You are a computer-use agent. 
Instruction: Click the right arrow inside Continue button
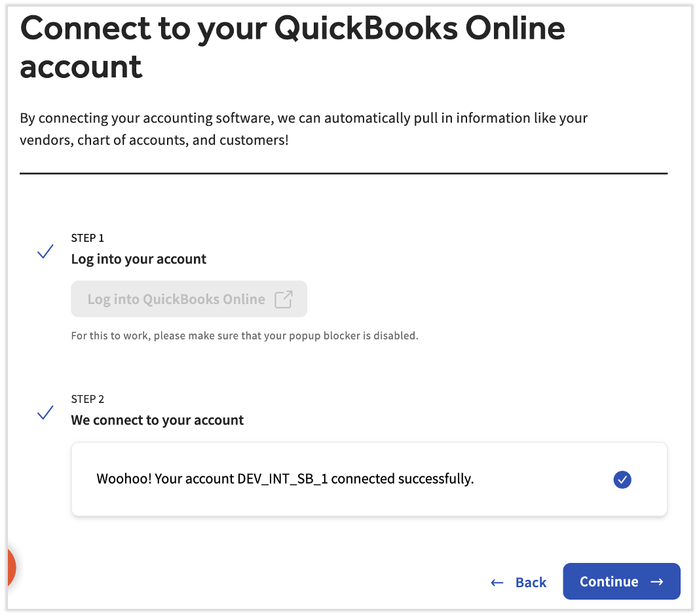657,582
